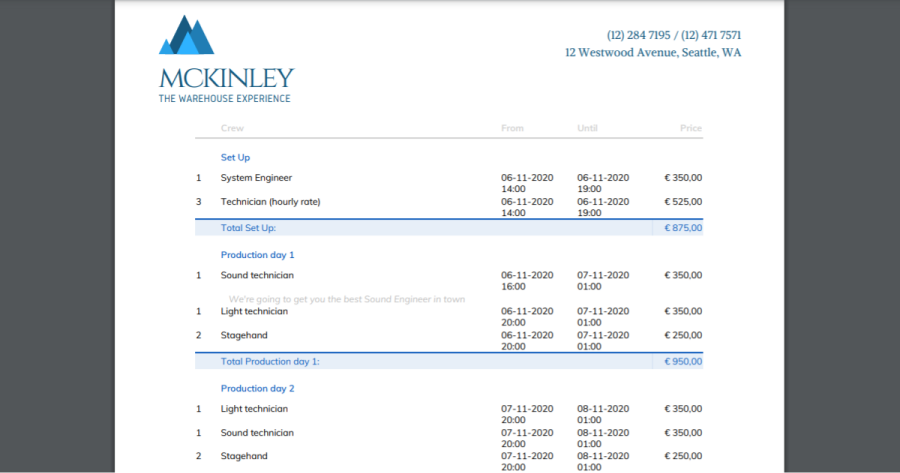This screenshot has width=900, height=473.
Task: Click the Until column header
Action: pos(588,128)
